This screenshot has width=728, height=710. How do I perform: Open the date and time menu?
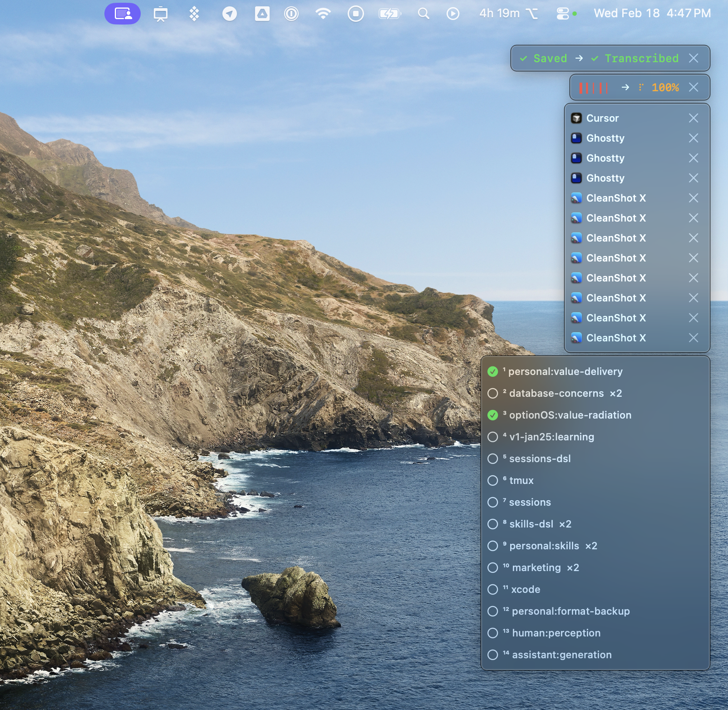click(x=652, y=14)
